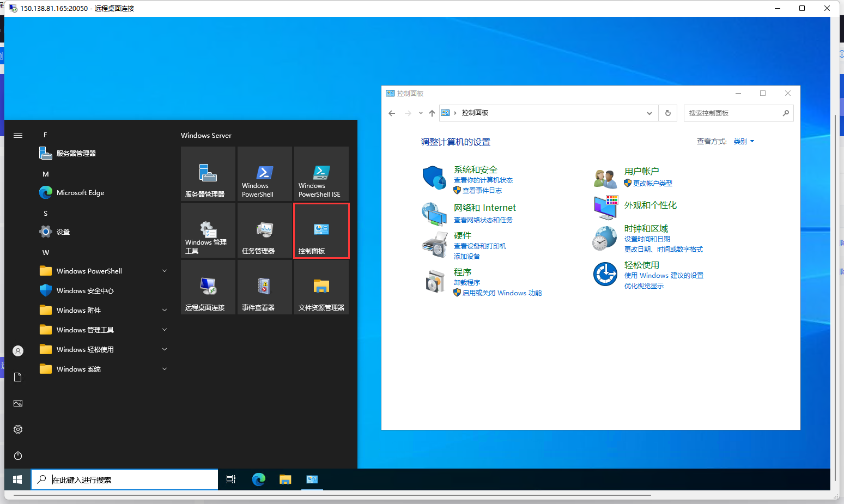The height and width of the screenshot is (504, 844).
Task: Click the 硬件 printer icon
Action: [x=434, y=245]
